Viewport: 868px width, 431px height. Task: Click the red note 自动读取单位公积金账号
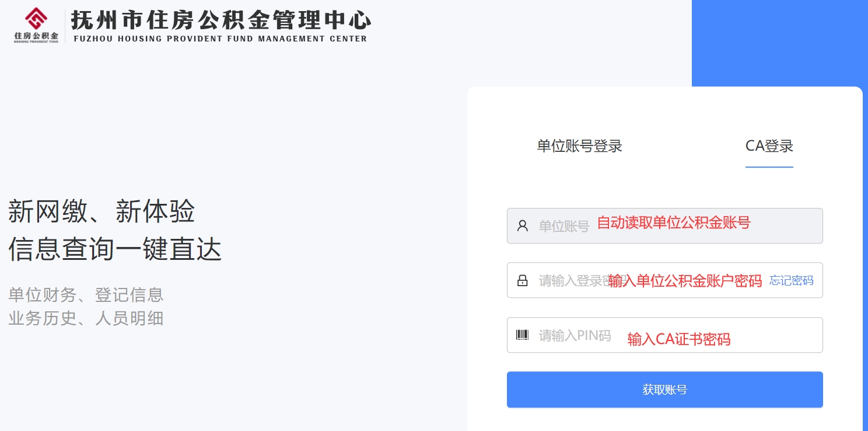pos(674,223)
